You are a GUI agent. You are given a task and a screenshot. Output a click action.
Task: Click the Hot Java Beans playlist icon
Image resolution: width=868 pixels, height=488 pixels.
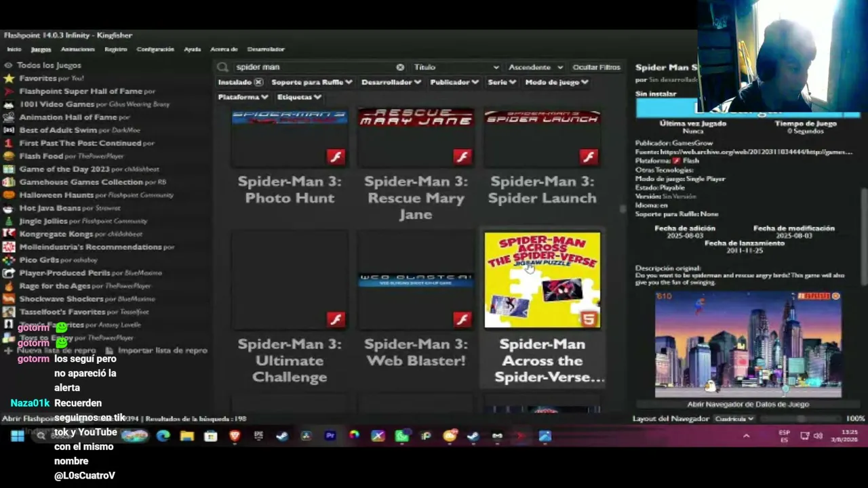(x=9, y=208)
